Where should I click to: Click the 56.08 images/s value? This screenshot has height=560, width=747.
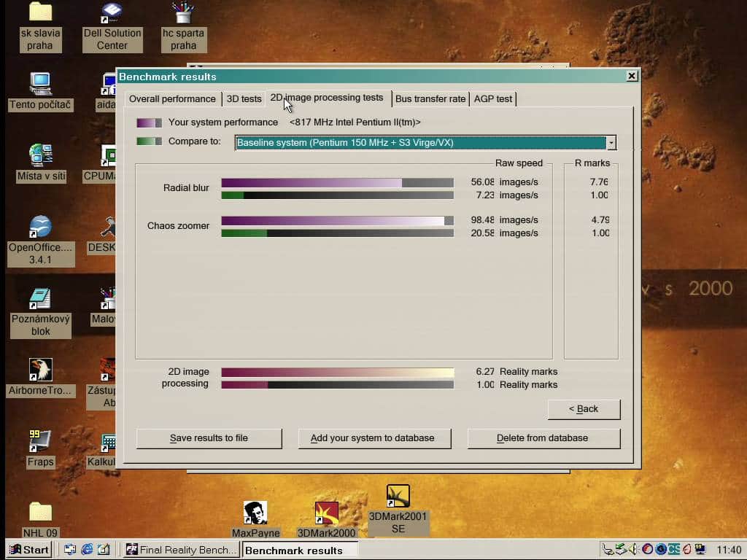tap(504, 182)
